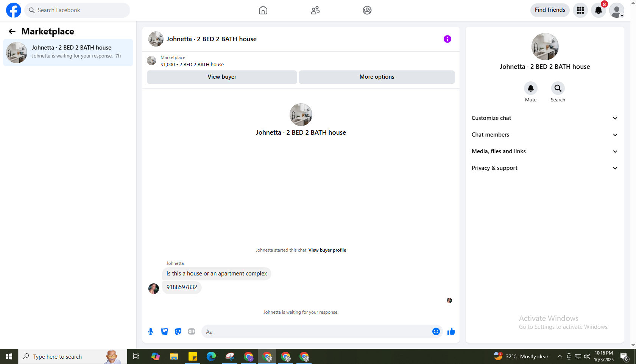Click the More options button
Viewport: 636px width, 364px height.
pyautogui.click(x=377, y=77)
